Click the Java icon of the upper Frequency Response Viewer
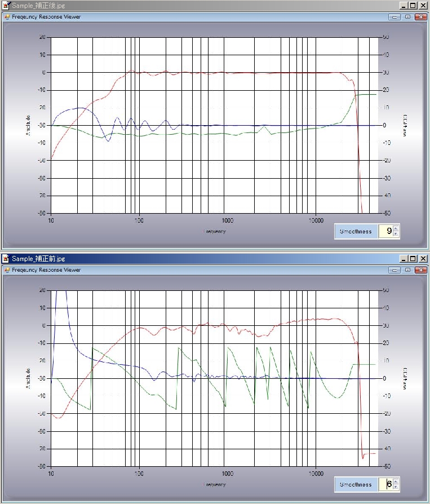The image size is (430, 504). pos(7,17)
